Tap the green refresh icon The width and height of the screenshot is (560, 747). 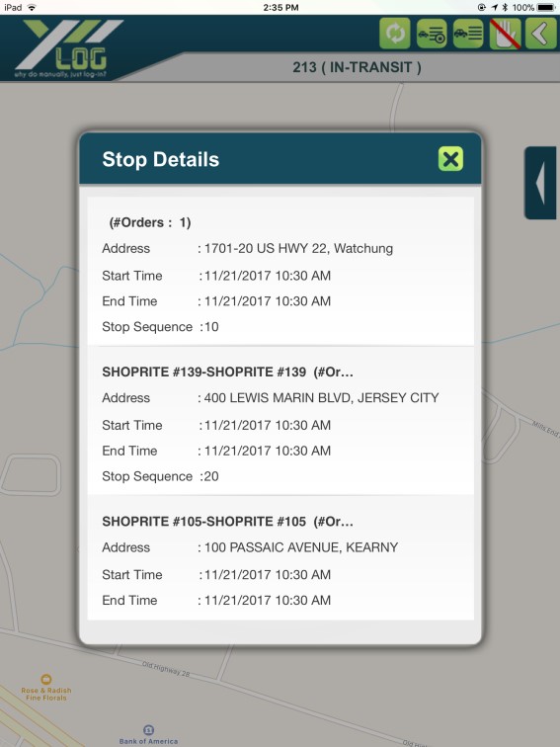[395, 34]
